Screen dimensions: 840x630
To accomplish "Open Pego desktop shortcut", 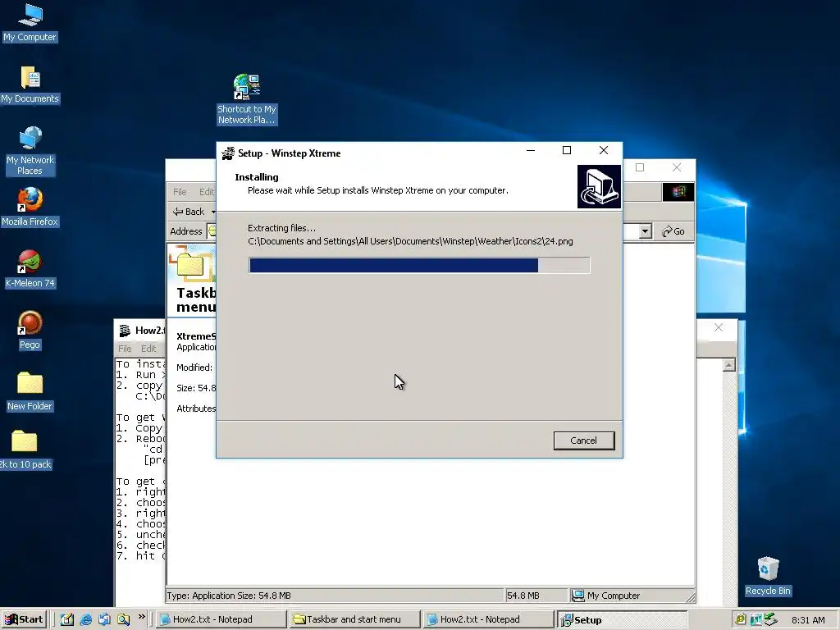I will [x=30, y=331].
